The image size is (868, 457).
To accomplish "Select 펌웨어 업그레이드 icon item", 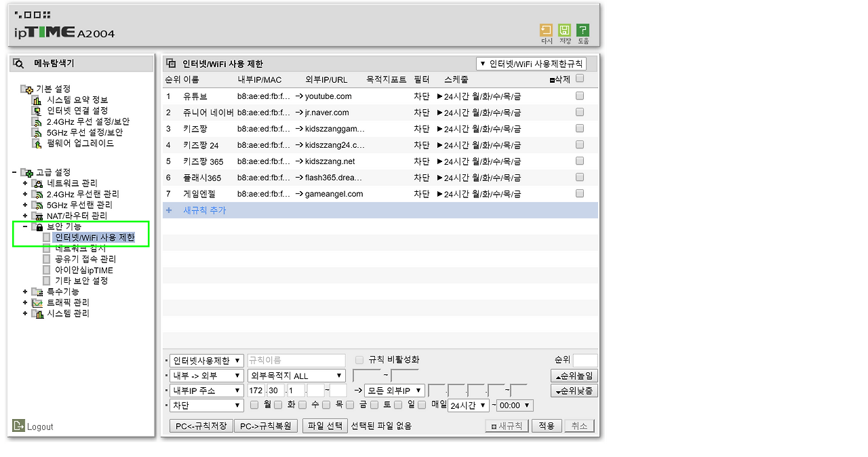I will pyautogui.click(x=37, y=143).
